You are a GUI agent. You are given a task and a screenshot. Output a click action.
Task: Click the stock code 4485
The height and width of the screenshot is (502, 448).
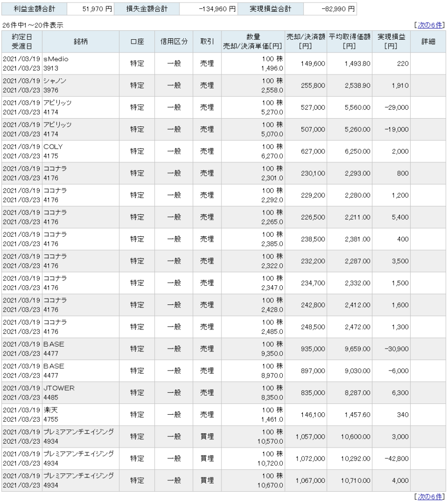point(51,397)
